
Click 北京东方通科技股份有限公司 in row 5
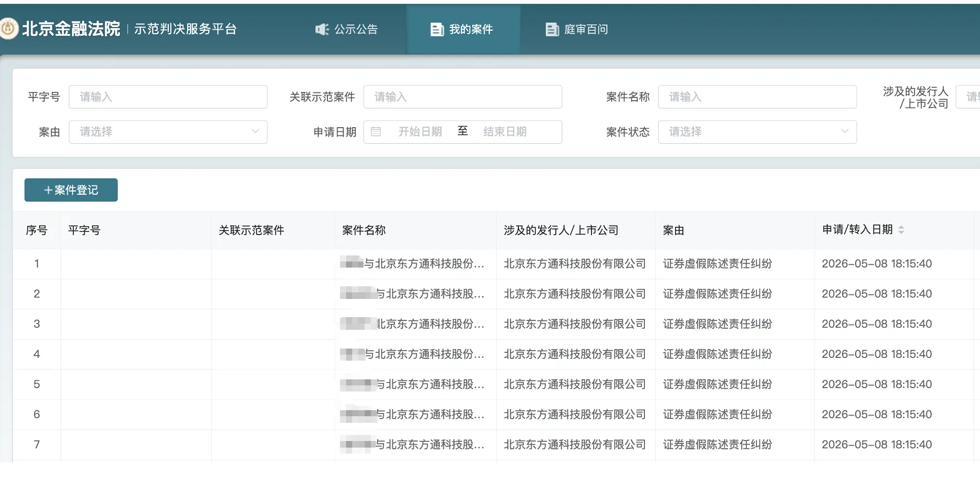click(x=575, y=384)
